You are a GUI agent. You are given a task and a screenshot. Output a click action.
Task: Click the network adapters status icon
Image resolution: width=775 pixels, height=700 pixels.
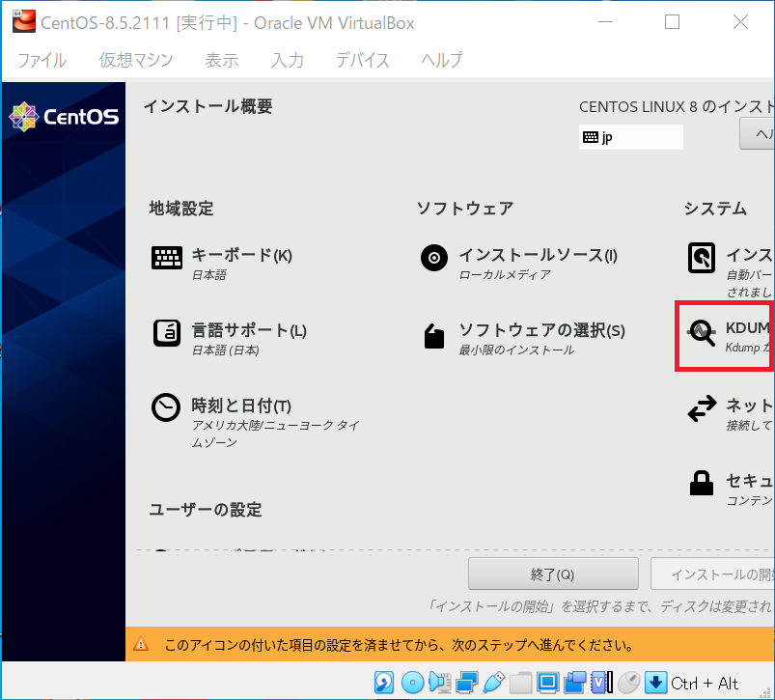(x=467, y=683)
